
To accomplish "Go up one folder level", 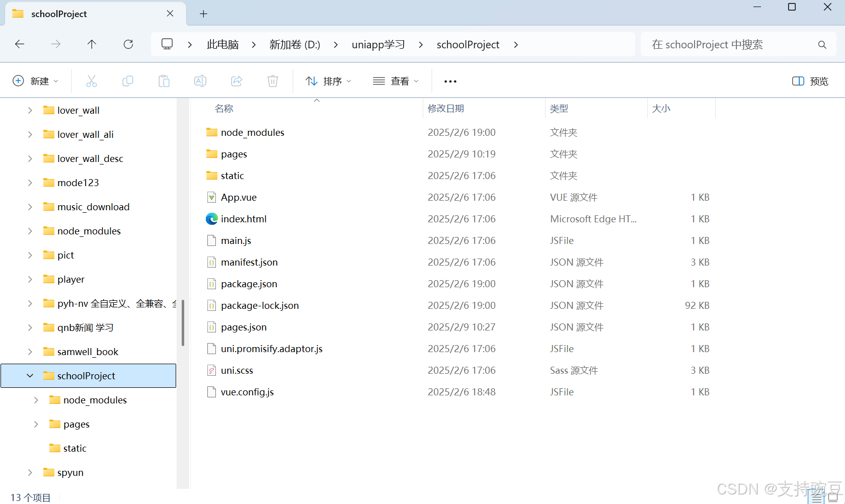I will pyautogui.click(x=92, y=44).
